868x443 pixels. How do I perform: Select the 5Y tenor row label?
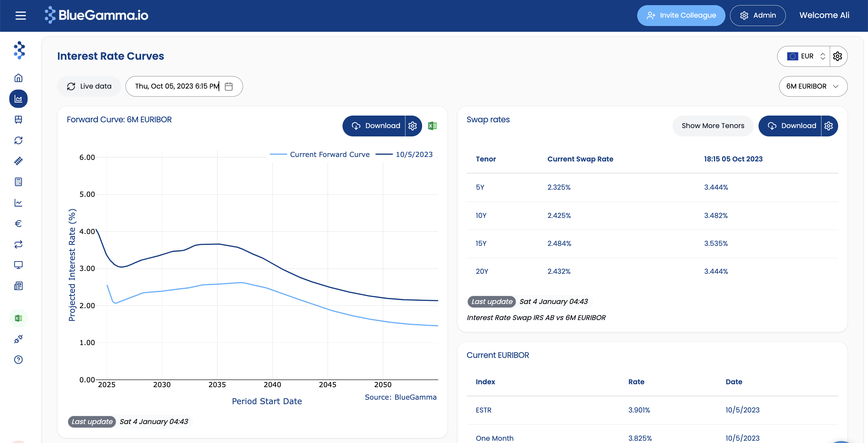coord(480,187)
